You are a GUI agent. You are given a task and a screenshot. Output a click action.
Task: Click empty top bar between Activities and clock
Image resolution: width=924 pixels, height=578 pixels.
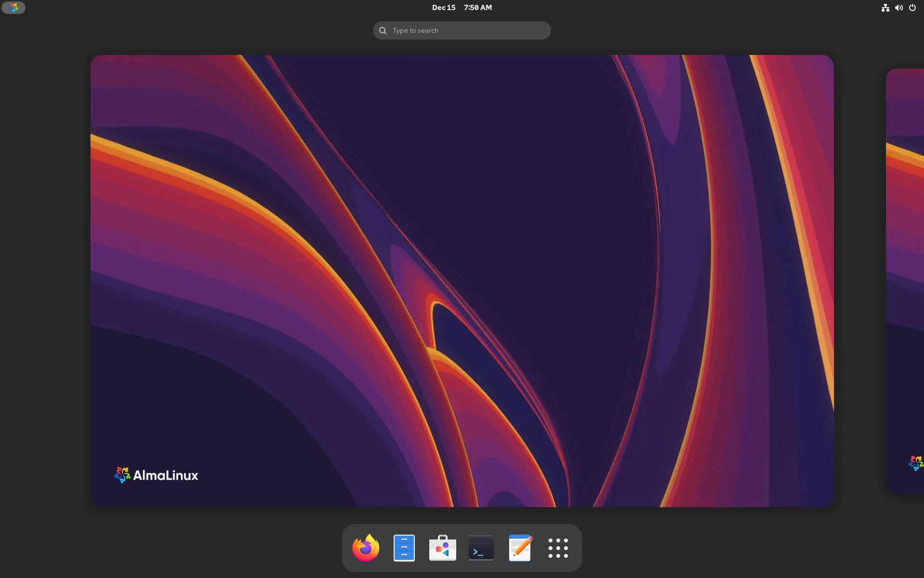[217, 8]
